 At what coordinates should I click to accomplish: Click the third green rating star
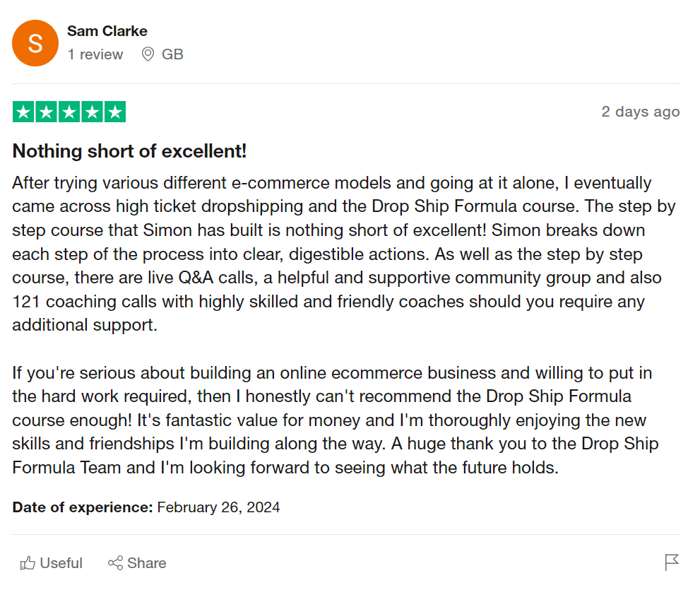click(x=69, y=112)
